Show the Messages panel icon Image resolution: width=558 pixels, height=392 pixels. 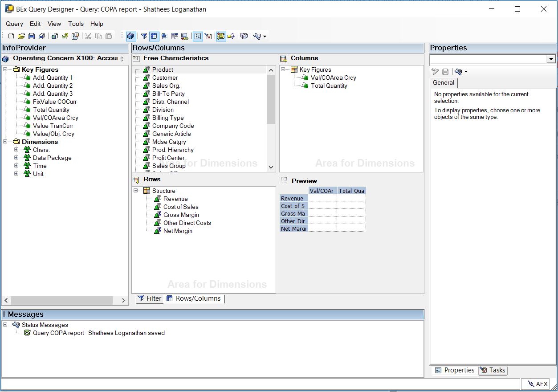click(221, 36)
